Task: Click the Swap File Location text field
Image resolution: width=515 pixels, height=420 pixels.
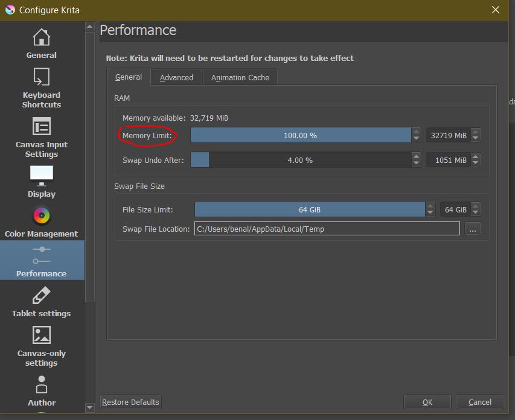Action: tap(326, 229)
